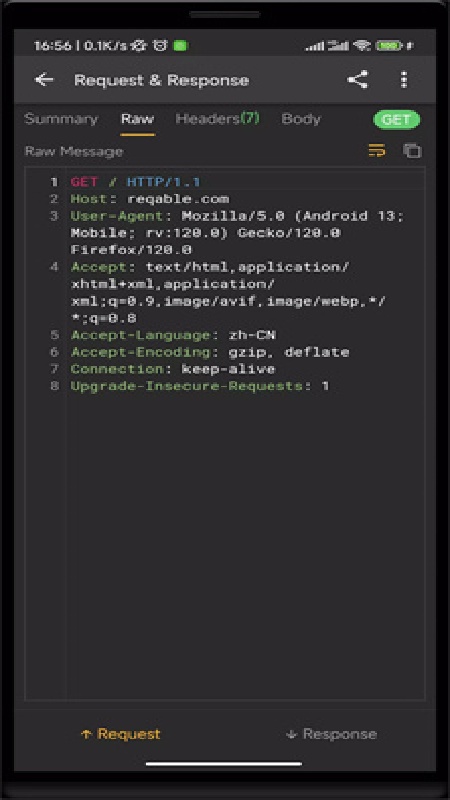Image resolution: width=450 pixels, height=800 pixels.
Task: Tap the bottom home gesture bar
Action: 224,764
